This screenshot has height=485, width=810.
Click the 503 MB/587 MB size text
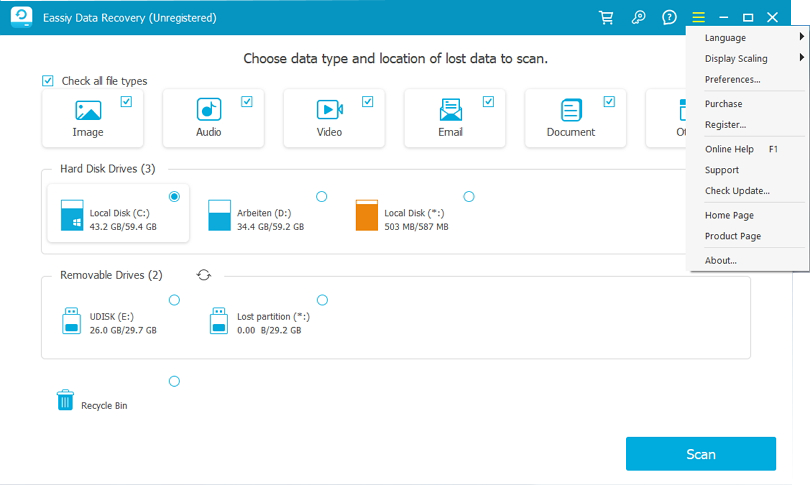(x=416, y=227)
